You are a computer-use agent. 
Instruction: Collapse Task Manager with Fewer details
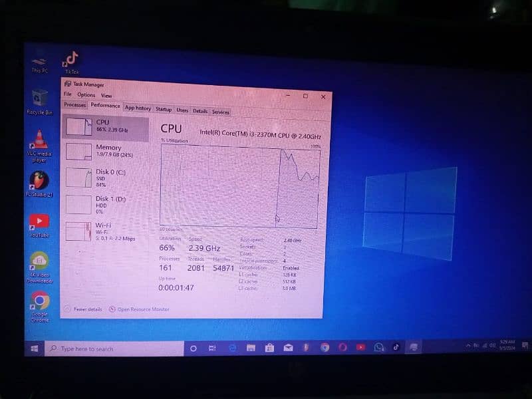[x=84, y=309]
